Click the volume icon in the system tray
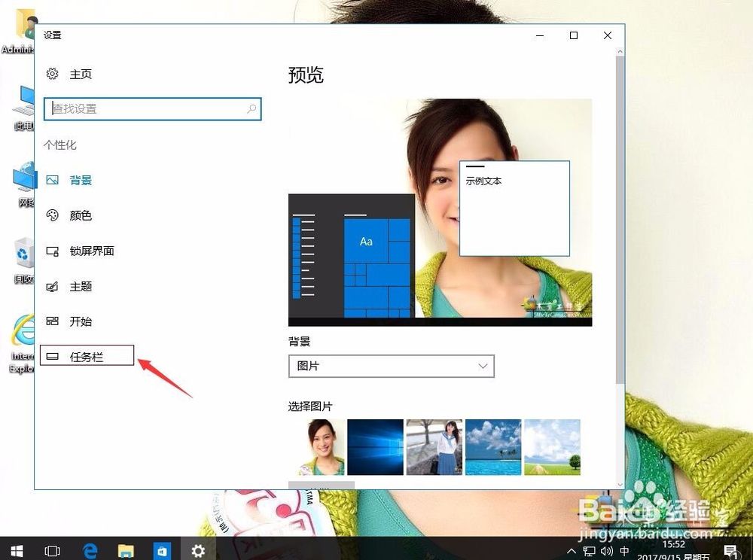753x560 pixels. (x=608, y=550)
